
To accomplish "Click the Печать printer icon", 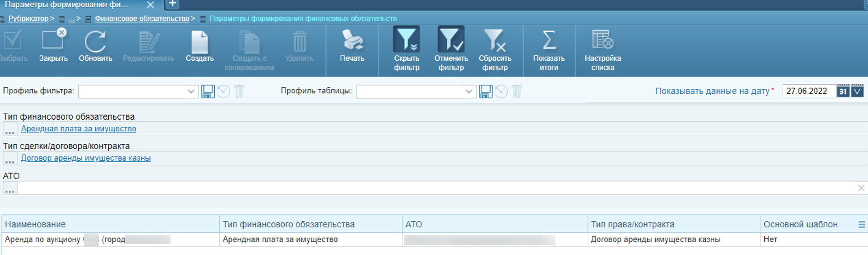I will [x=352, y=41].
